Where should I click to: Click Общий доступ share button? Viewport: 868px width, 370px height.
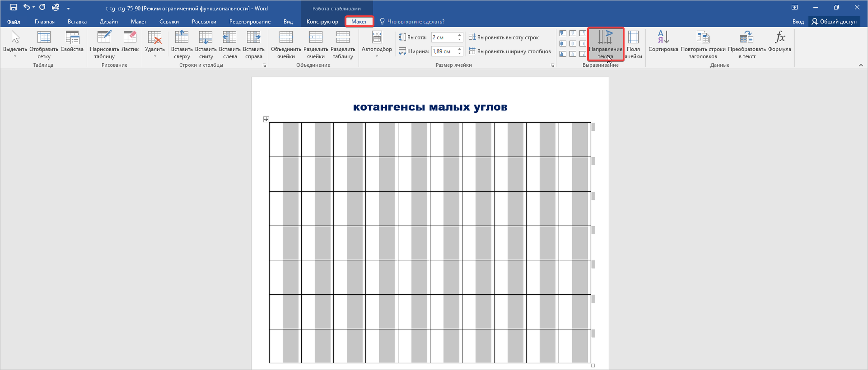click(x=834, y=22)
